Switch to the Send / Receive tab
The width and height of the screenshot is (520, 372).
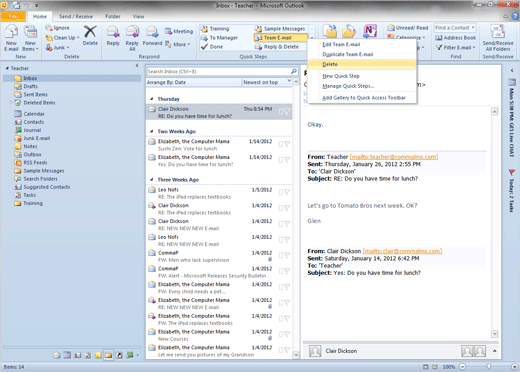[76, 16]
